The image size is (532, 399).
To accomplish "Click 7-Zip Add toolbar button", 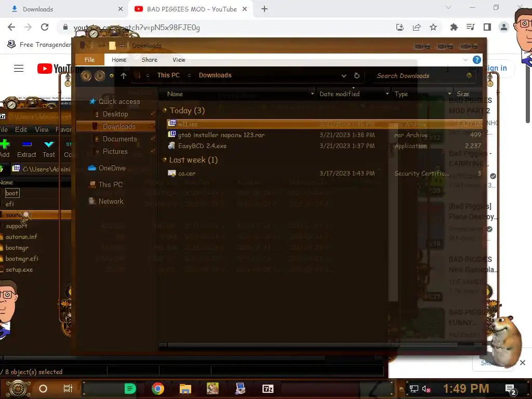I will (x=5, y=149).
